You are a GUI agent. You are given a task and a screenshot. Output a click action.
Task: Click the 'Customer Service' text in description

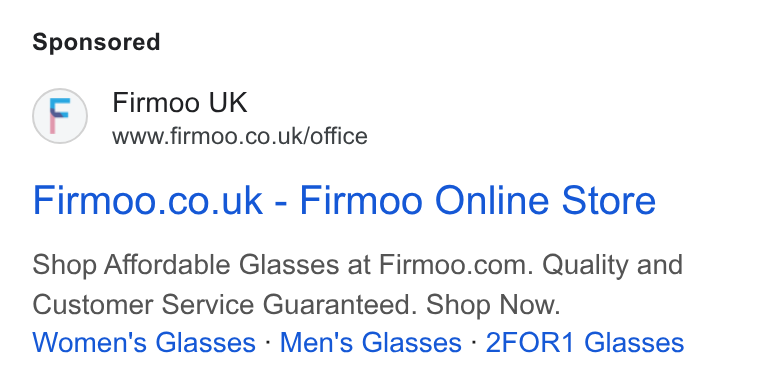point(143,305)
